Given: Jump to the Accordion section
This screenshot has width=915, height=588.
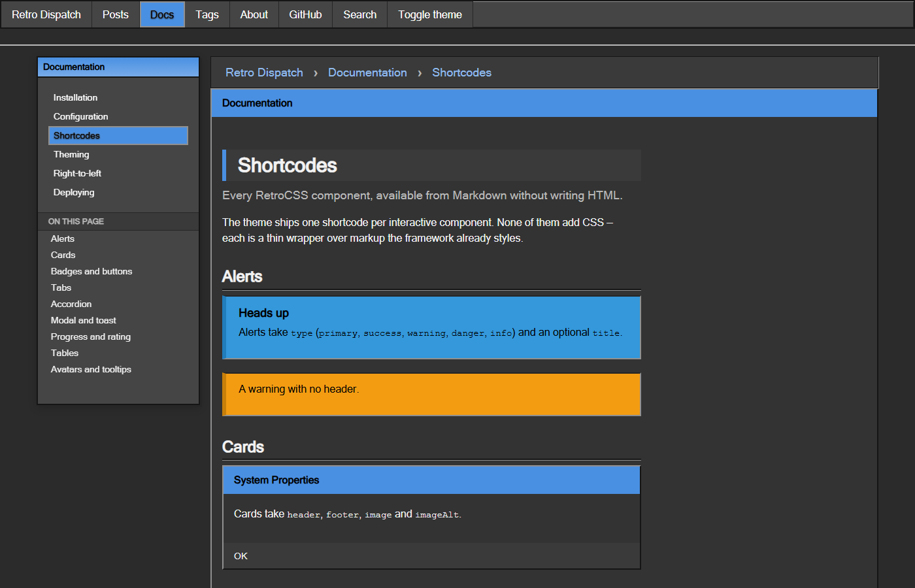Looking at the screenshot, I should coord(71,304).
